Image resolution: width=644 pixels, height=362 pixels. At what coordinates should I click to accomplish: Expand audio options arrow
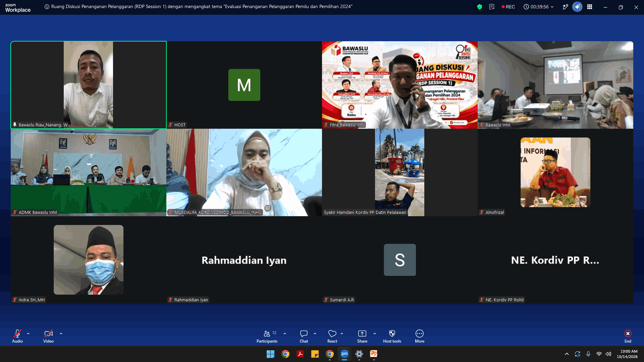coord(28,334)
